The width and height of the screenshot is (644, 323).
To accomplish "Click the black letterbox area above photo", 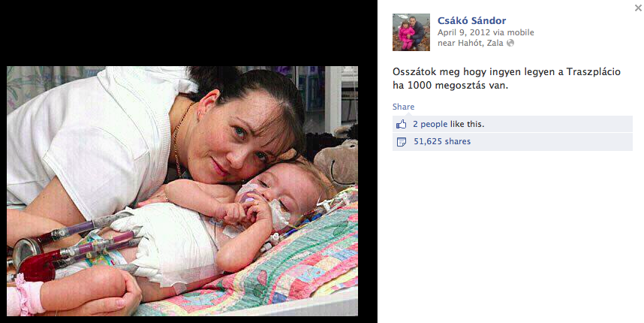I will point(188,33).
